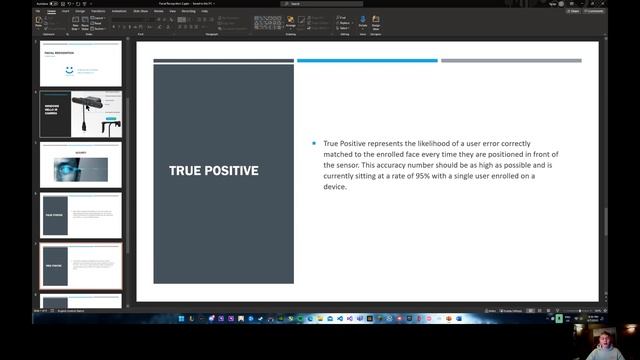Click the shapes gallery in the ribbon
The width and height of the screenshot is (640, 360).
(268, 22)
